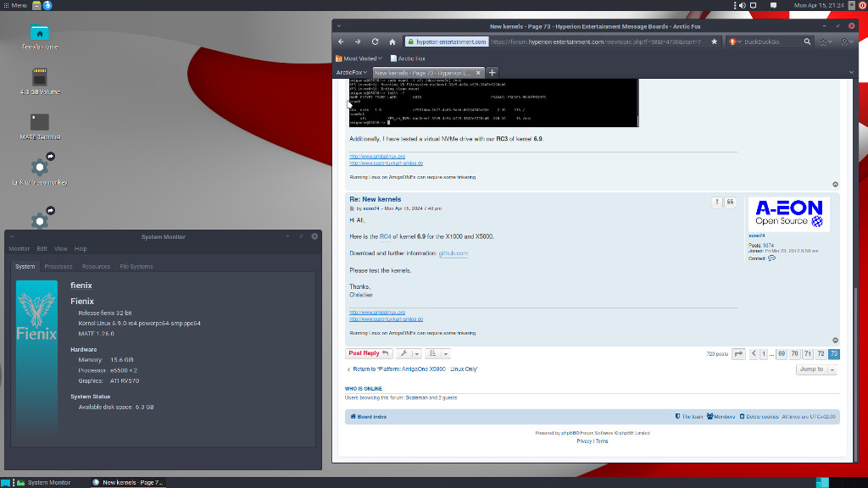
Task: Go forward in Arctic Fox browser
Action: (358, 42)
